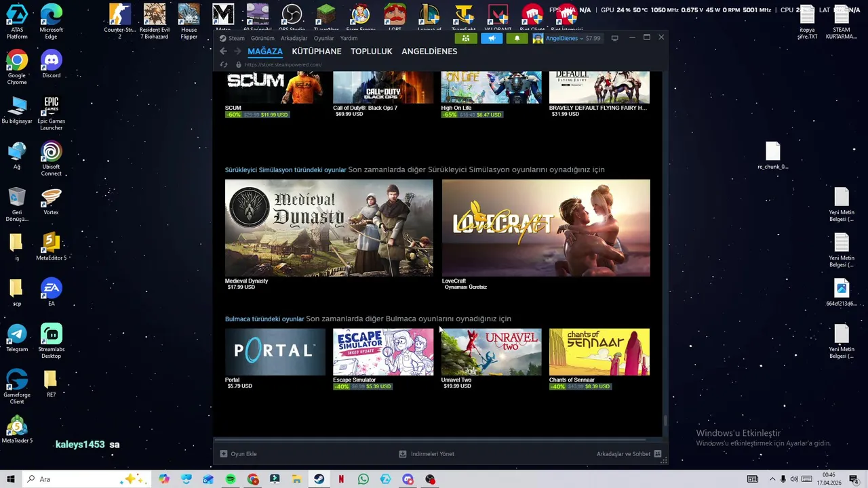868x488 pixels.
Task: Open the Oyun Ekle plus icon
Action: [224, 454]
